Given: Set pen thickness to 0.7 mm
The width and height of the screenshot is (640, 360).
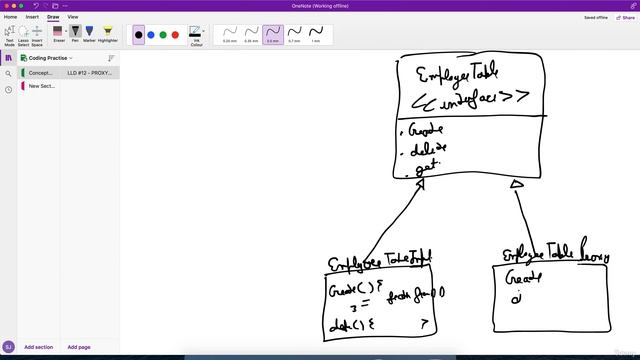Looking at the screenshot, I should pos(294,35).
